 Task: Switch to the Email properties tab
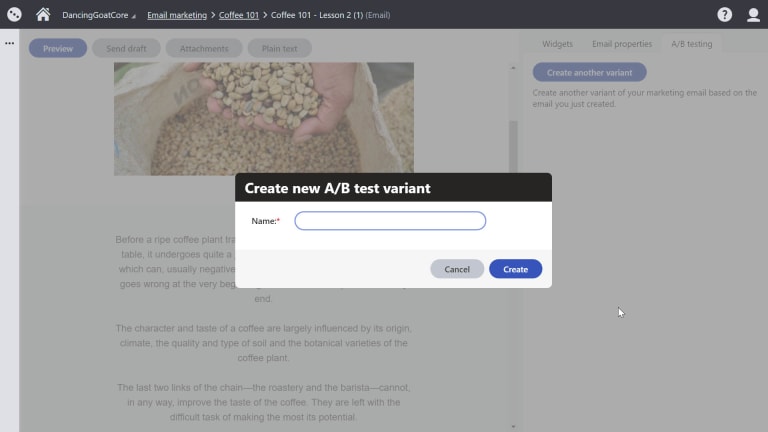pyautogui.click(x=622, y=44)
